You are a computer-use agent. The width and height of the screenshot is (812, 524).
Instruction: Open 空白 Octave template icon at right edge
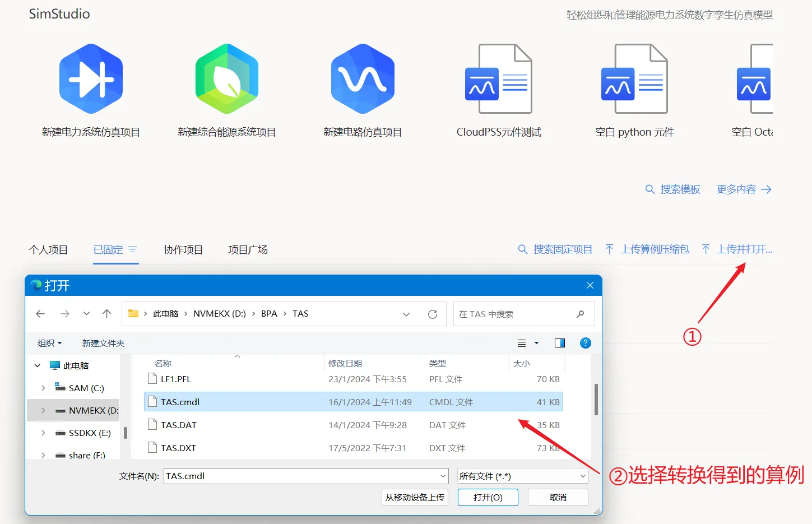click(x=755, y=79)
